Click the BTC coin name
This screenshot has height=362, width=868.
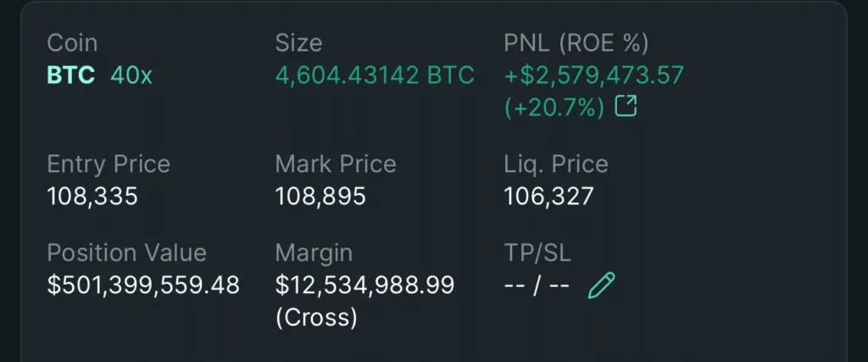71,75
